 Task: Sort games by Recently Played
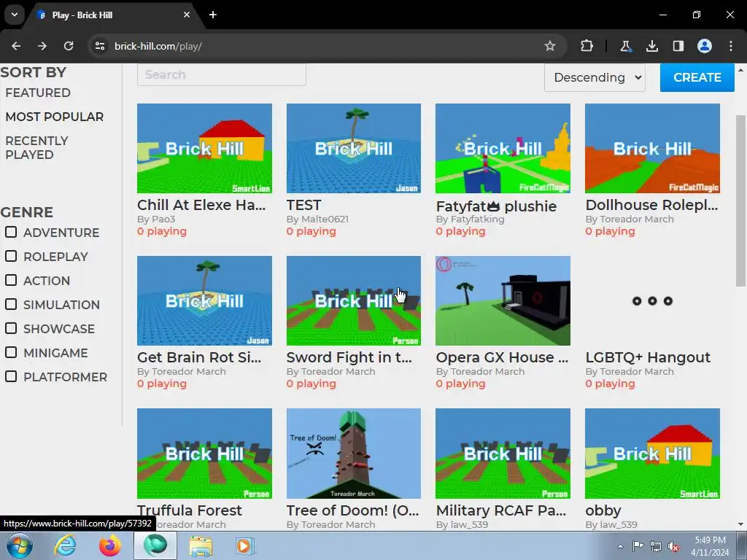pos(36,147)
